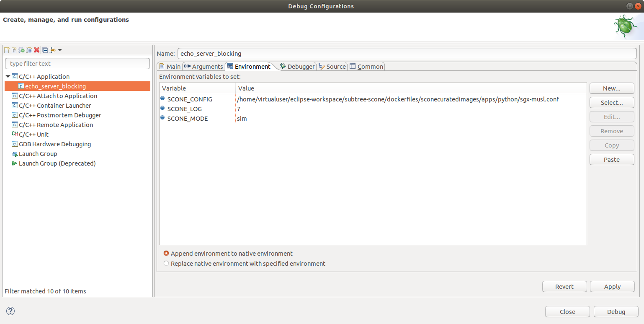Viewport: 644px width, 324px height.
Task: Apply the configuration changes
Action: click(612, 286)
